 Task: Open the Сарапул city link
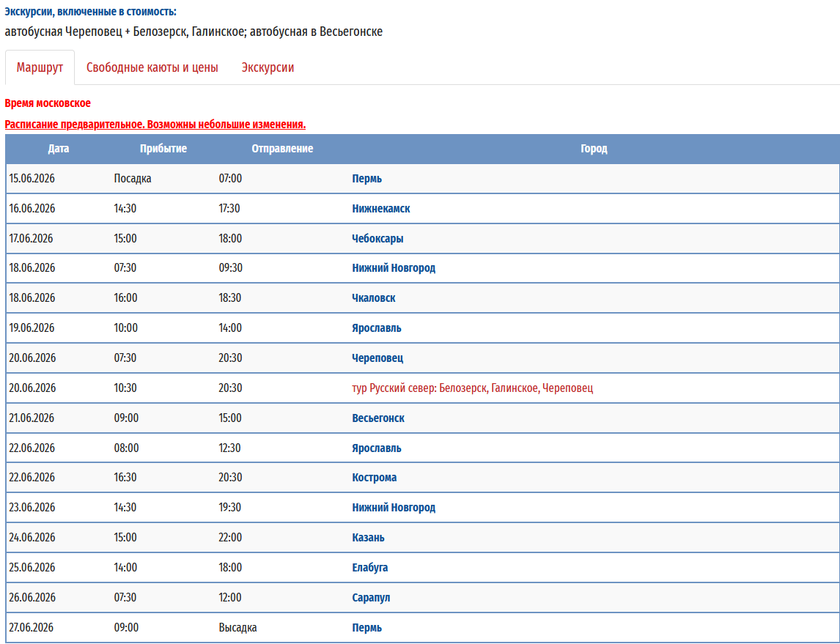(x=371, y=598)
